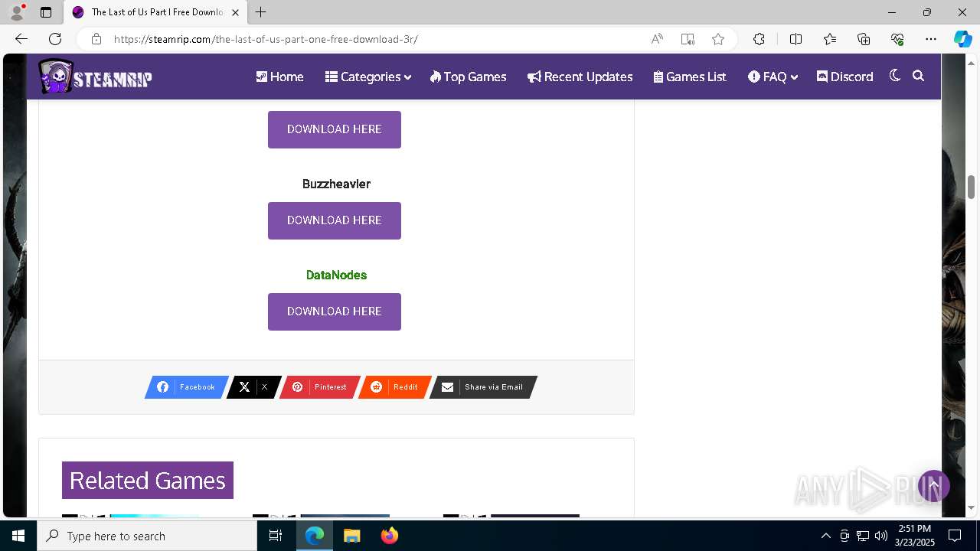Click the taskbar search box
The image size is (980, 551).
(x=147, y=536)
